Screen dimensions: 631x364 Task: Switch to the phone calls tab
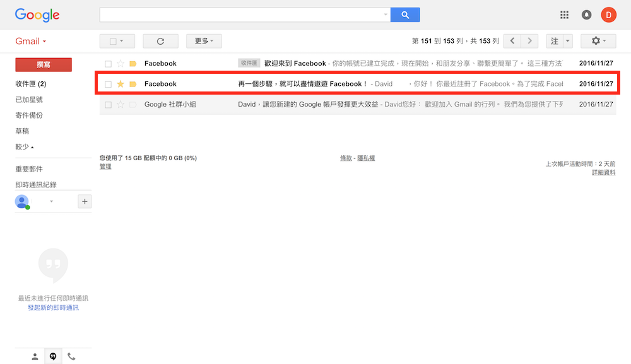[71, 356]
